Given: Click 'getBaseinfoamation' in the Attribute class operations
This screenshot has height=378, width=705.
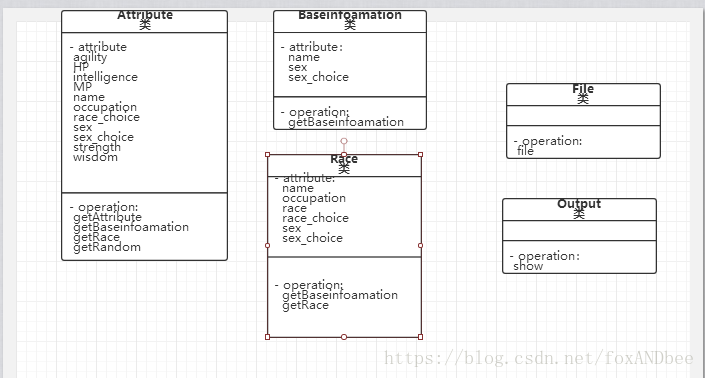Looking at the screenshot, I should point(130,227).
